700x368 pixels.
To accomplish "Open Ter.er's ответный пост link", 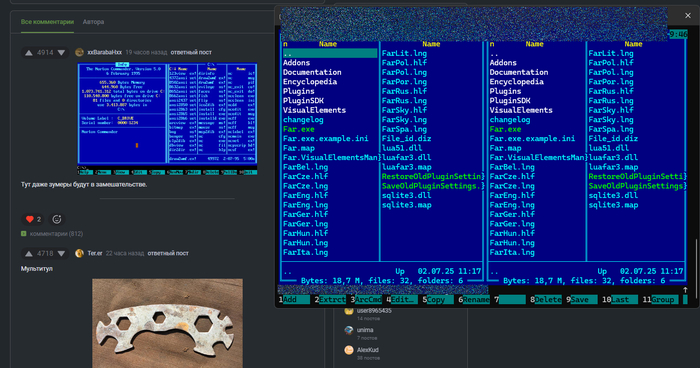I will [x=168, y=253].
